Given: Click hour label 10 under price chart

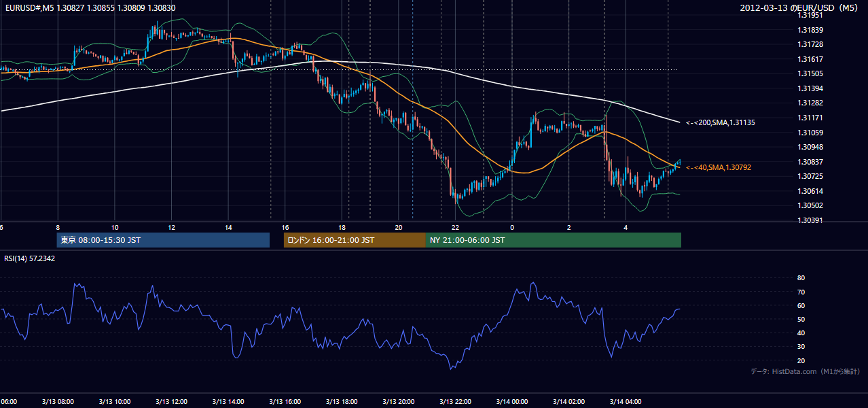Looking at the screenshot, I should click(115, 227).
